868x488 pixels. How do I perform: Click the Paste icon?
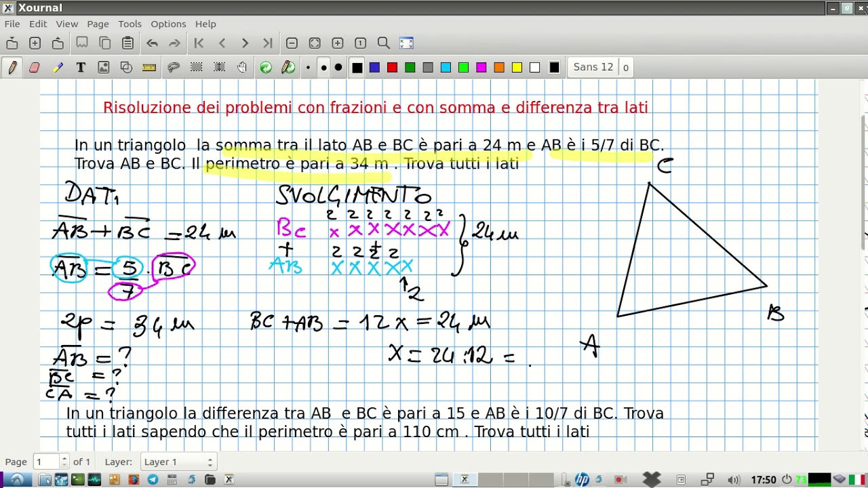point(128,43)
